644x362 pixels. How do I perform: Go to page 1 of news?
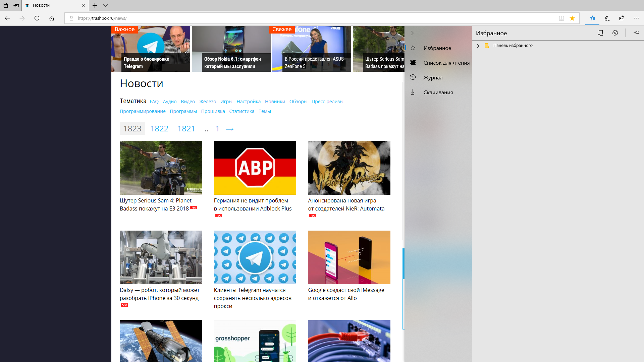pyautogui.click(x=217, y=128)
